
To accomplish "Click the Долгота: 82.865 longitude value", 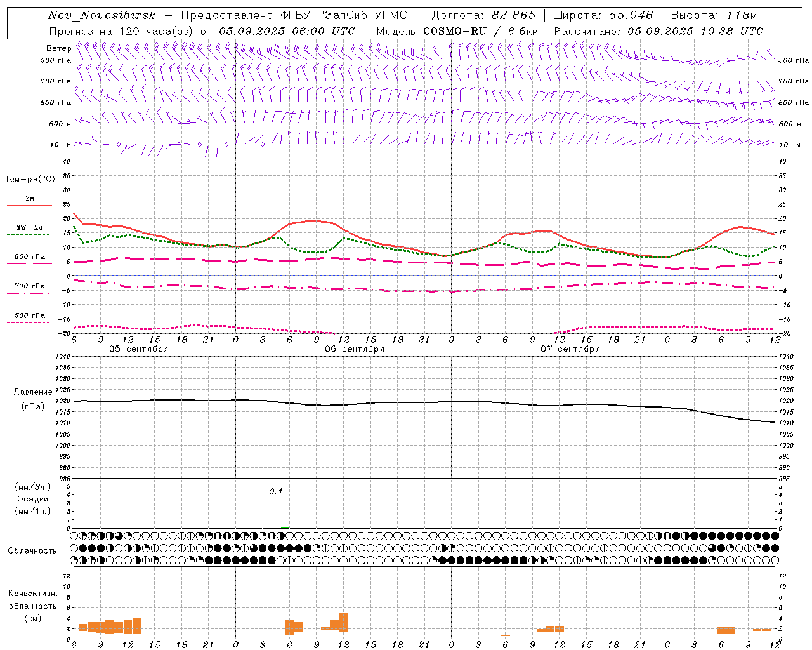I will tap(483, 15).
